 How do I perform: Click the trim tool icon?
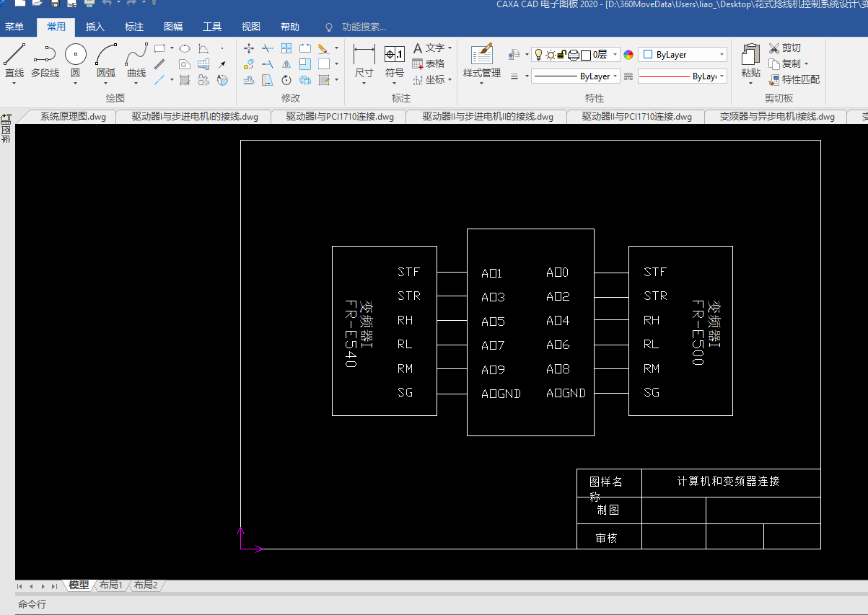(x=268, y=48)
